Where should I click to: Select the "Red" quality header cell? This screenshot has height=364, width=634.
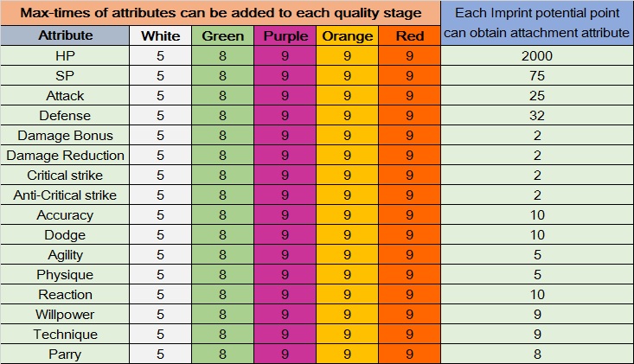tap(409, 36)
